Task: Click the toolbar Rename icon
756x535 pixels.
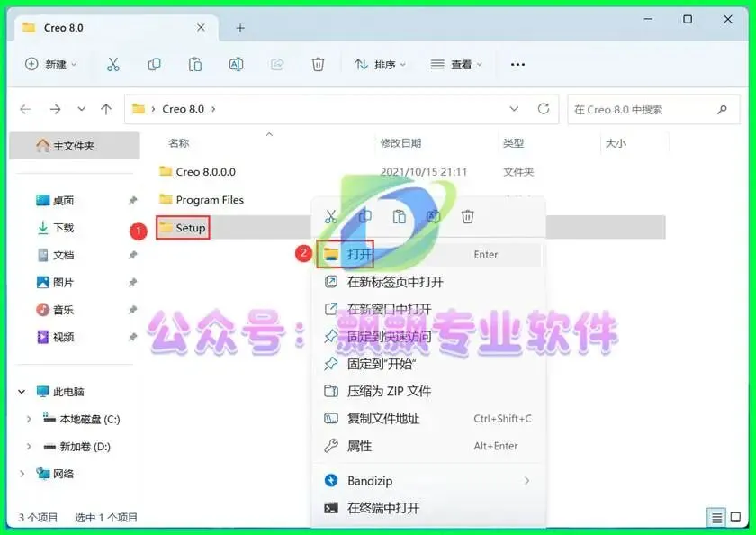Action: point(236,64)
